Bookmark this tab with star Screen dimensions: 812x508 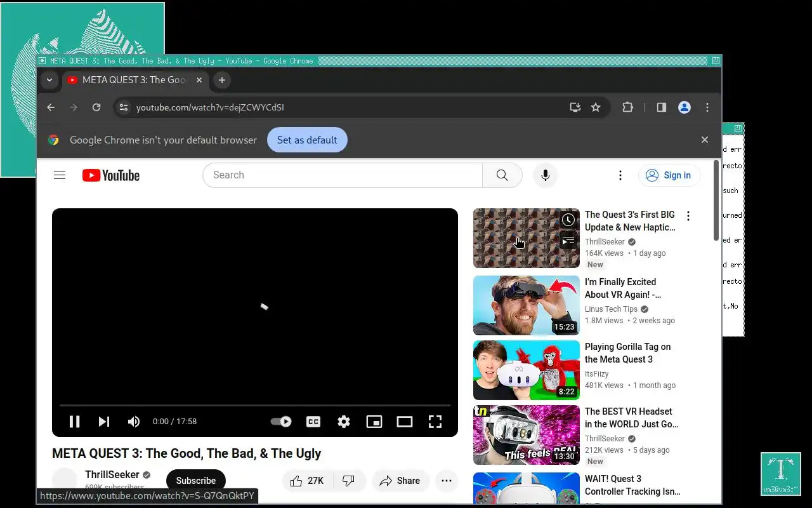point(596,107)
